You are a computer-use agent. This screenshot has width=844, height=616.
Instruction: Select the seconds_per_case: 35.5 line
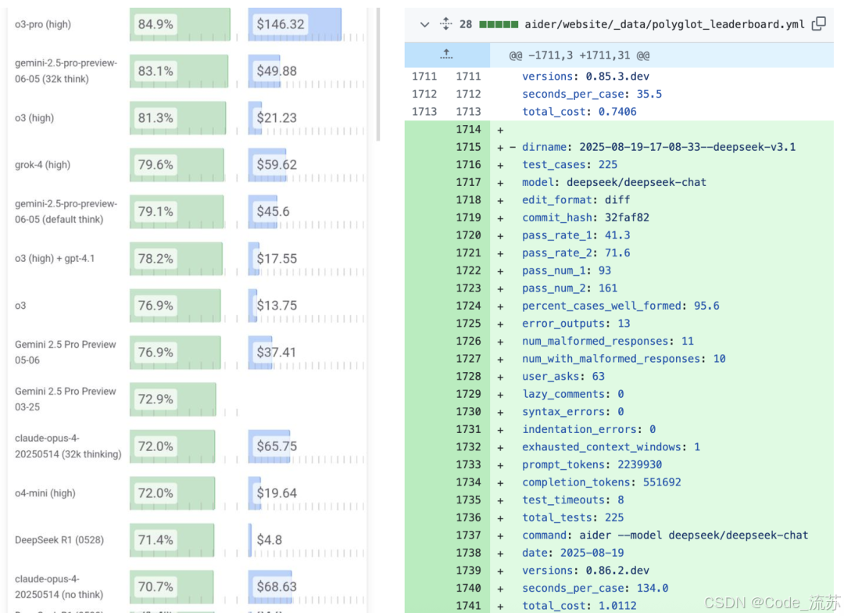point(592,95)
